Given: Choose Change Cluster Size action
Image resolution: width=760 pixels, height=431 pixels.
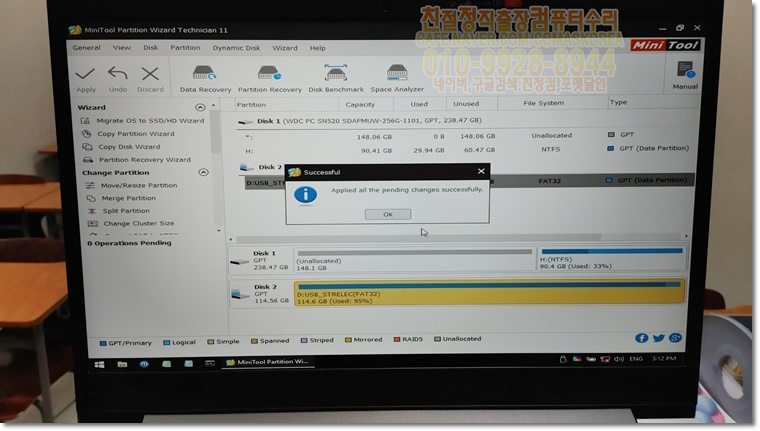Looking at the screenshot, I should 139,223.
